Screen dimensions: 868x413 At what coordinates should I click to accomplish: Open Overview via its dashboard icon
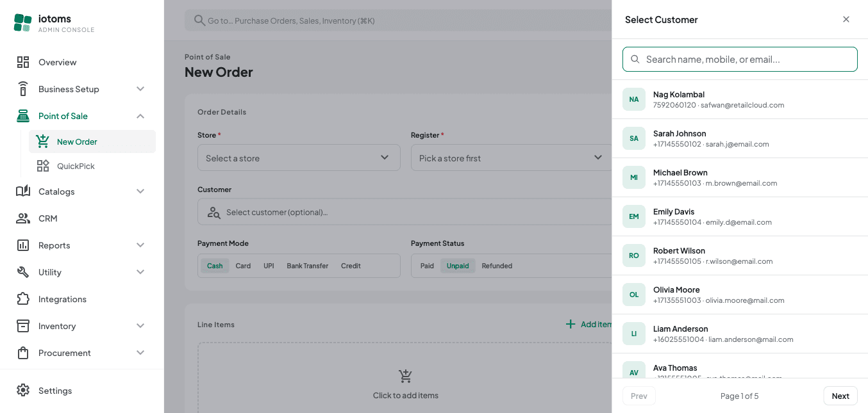(23, 62)
